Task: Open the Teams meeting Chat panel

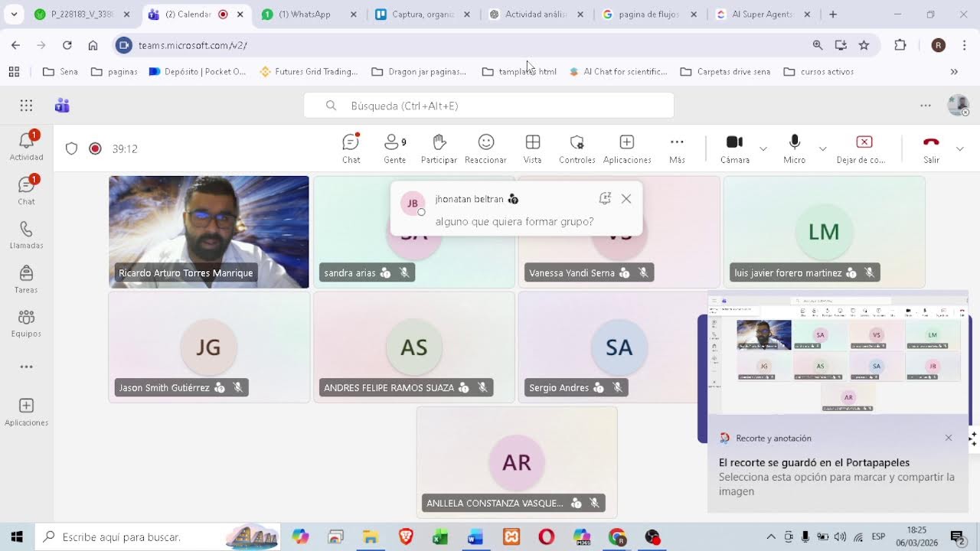Action: coord(351,148)
